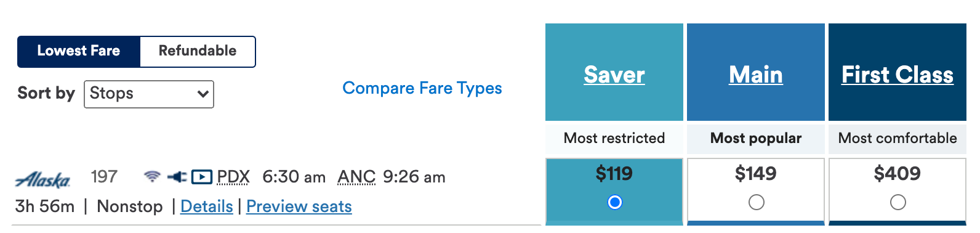Open flight Details link
The height and width of the screenshot is (233, 980).
click(207, 206)
